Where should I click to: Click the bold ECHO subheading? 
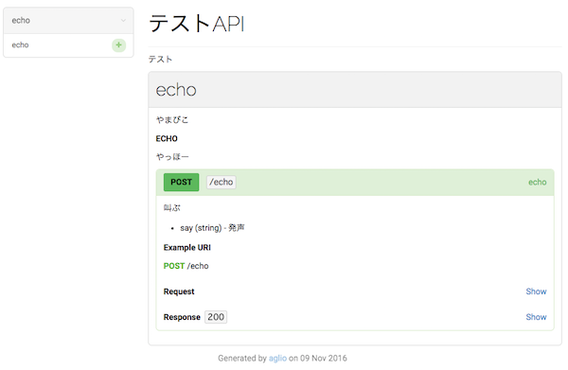[x=167, y=138]
